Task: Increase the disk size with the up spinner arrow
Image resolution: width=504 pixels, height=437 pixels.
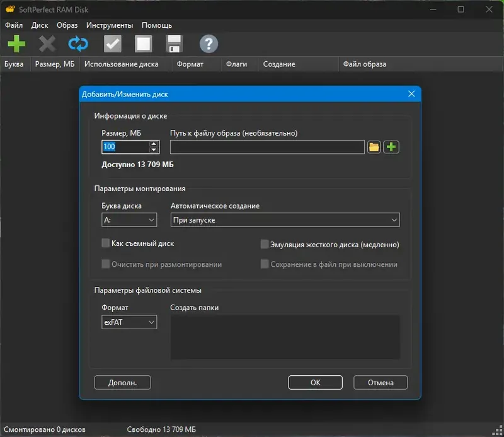Action: click(154, 144)
